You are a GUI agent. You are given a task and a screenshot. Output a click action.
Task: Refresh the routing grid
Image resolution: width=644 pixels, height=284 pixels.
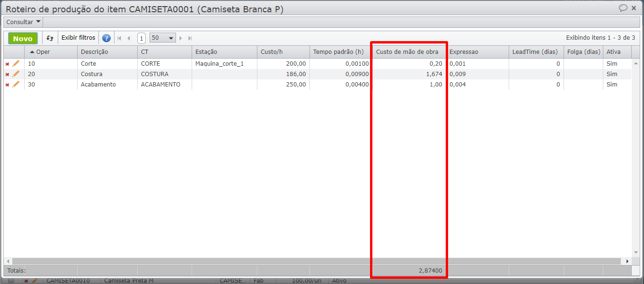[x=50, y=38]
